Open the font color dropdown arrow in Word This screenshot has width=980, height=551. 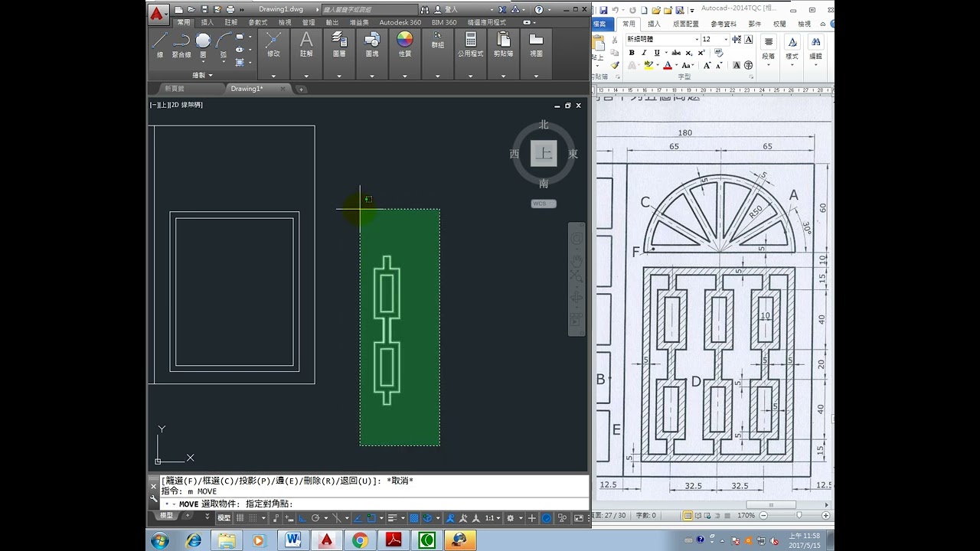pos(675,66)
